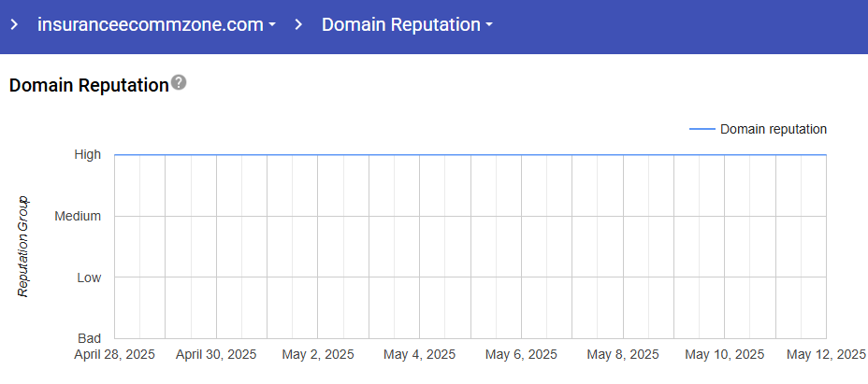This screenshot has width=868, height=384.
Task: Click the help question mark icon
Action: (179, 83)
